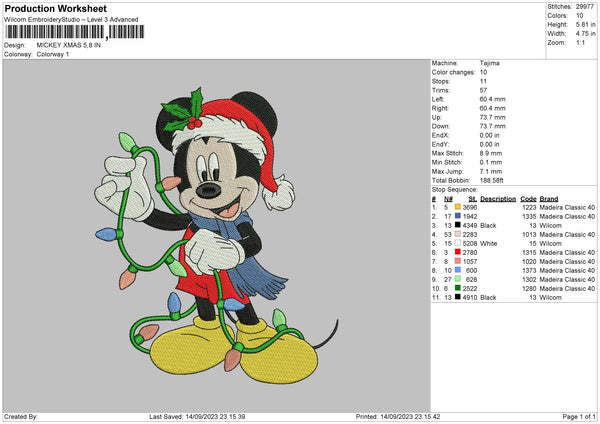The height and width of the screenshot is (424, 600).
Task: Select the Stitches value '29977'
Action: 585,7
